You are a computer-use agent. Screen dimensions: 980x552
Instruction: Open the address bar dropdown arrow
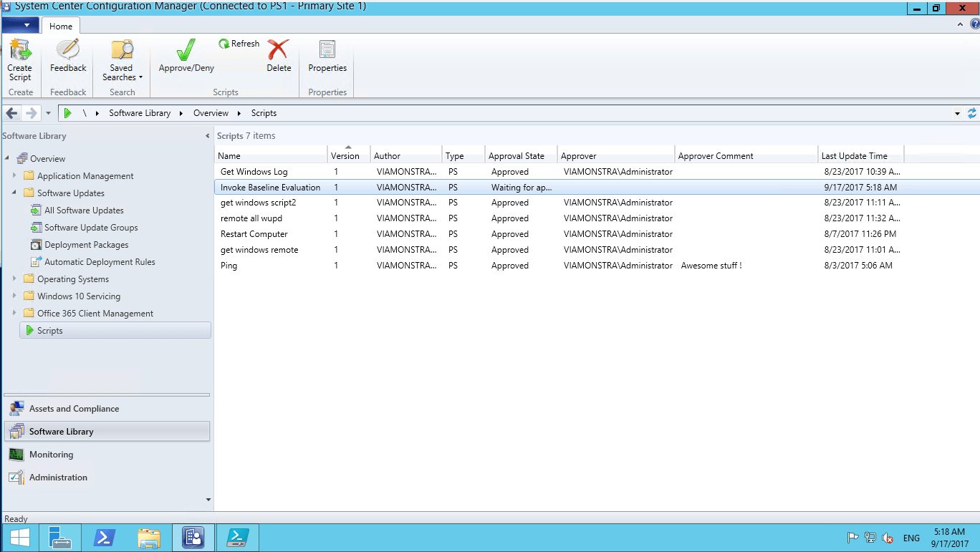958,113
